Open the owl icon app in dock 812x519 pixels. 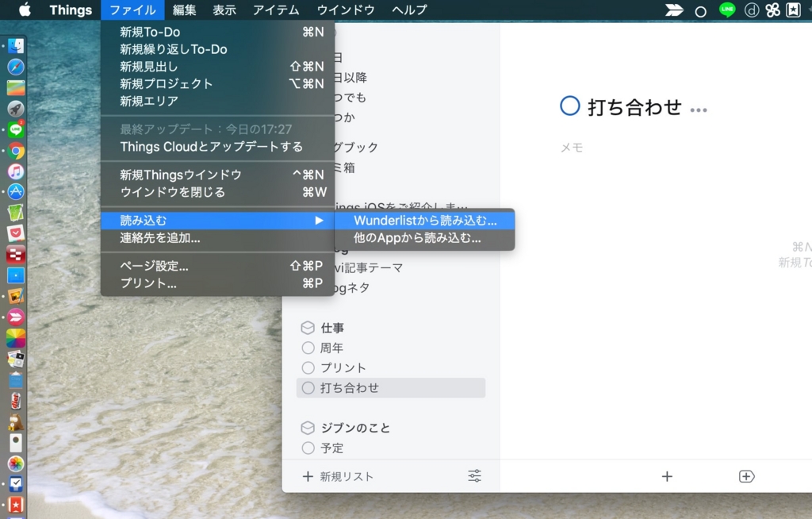pyautogui.click(x=16, y=421)
